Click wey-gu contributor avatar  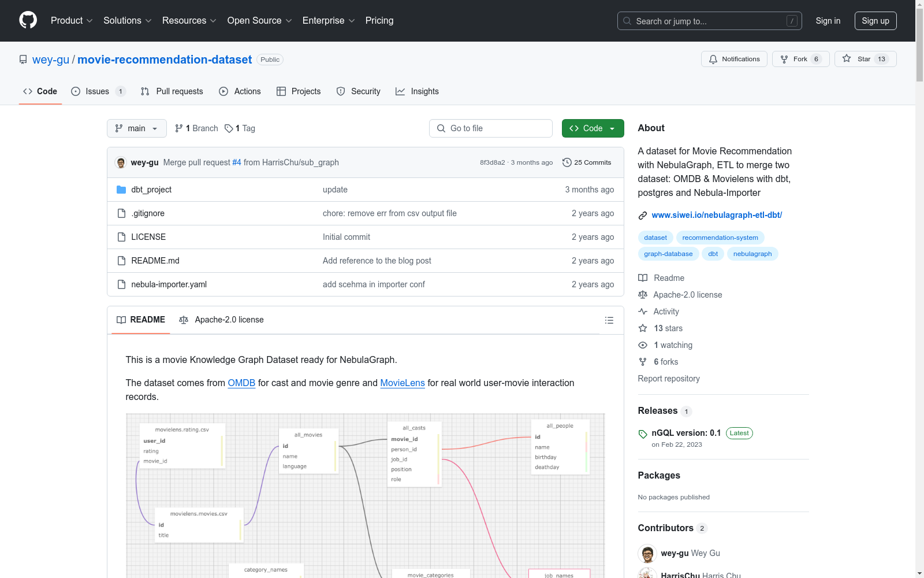[647, 554]
